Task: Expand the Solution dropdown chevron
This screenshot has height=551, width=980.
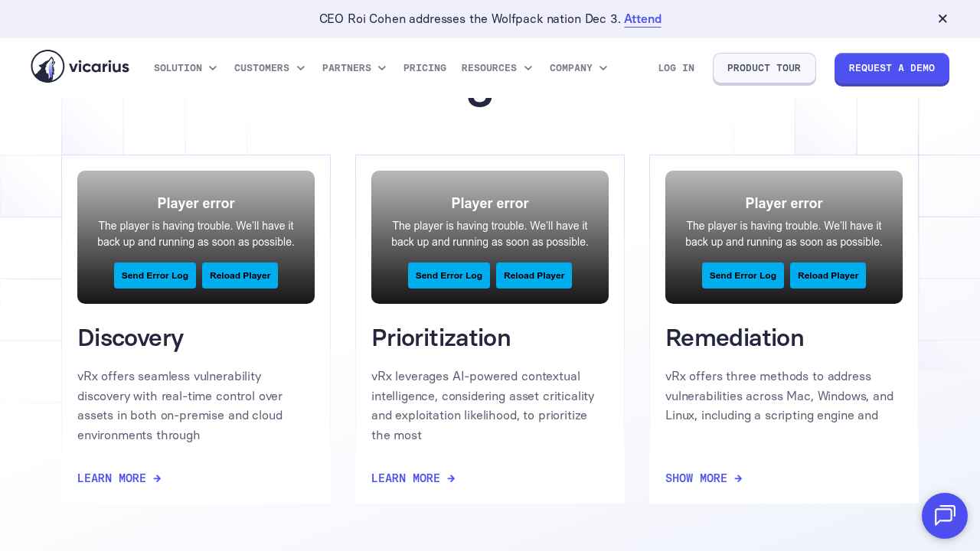Action: [213, 68]
